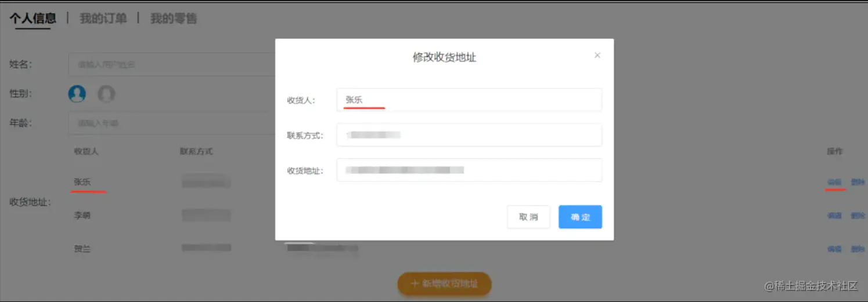
Task: Close the 修改收货地址 dialog with X
Action: click(597, 56)
